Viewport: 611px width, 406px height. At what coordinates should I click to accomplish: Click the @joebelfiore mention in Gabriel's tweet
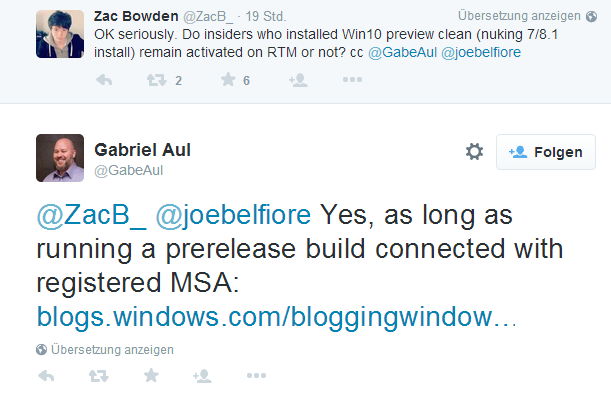(233, 215)
